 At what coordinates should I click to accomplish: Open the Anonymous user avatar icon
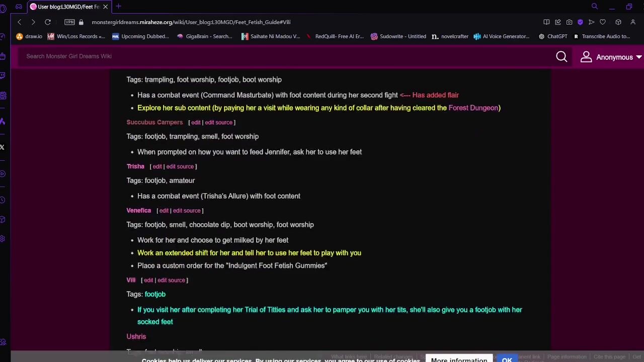(x=586, y=57)
